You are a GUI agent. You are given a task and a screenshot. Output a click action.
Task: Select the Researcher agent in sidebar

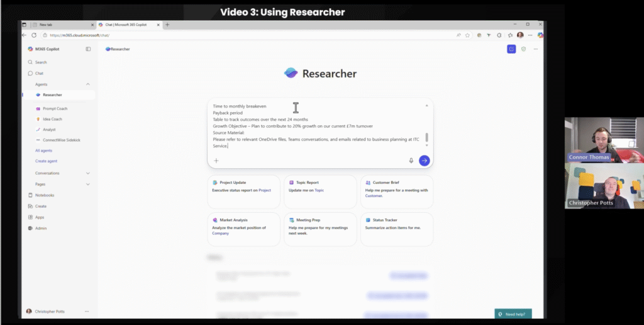coord(58,94)
